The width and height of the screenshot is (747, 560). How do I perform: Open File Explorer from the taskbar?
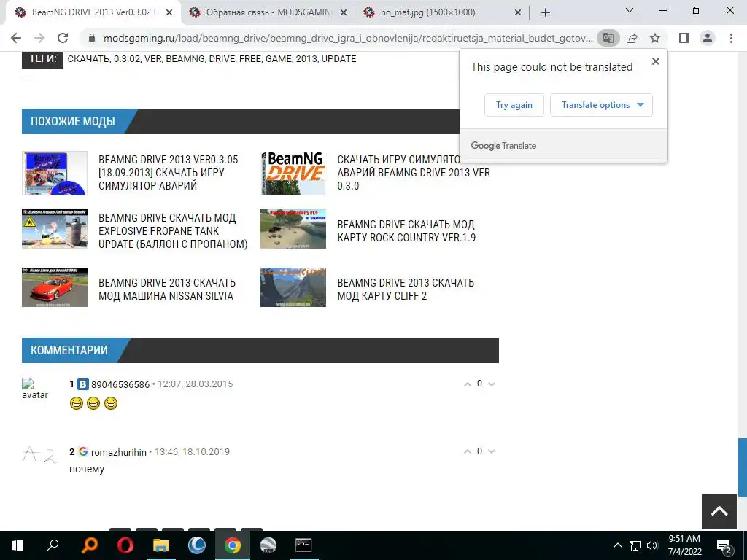(x=161, y=545)
